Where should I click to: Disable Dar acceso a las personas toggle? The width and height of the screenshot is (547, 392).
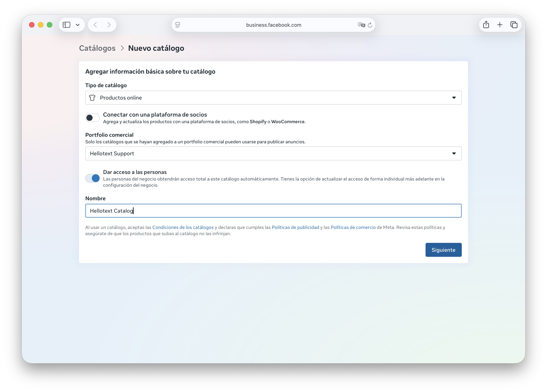coord(92,178)
